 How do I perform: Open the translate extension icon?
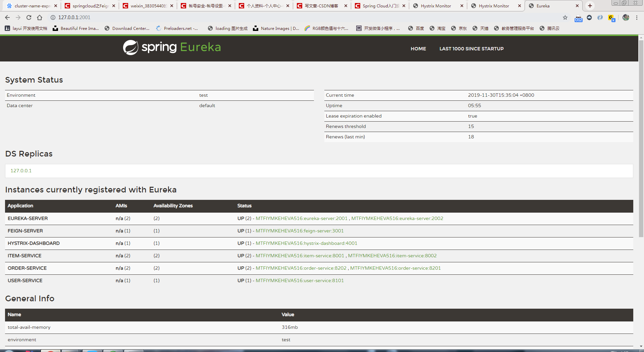coord(612,18)
